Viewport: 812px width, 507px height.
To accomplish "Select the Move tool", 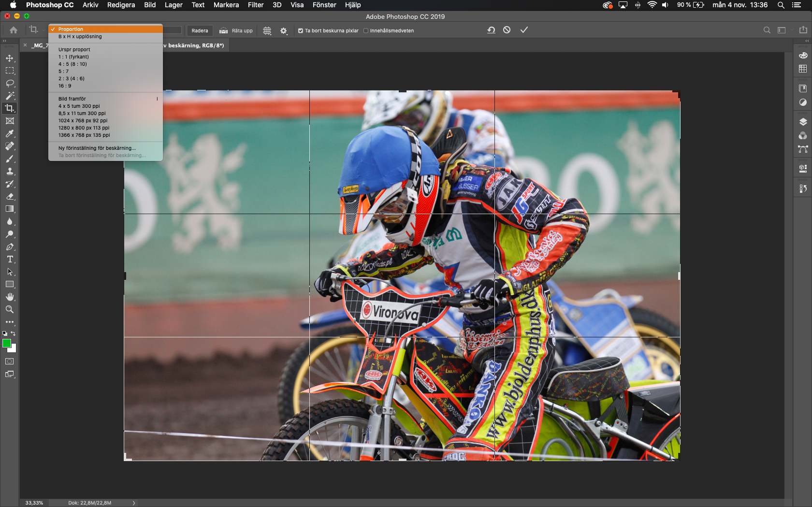I will click(10, 58).
